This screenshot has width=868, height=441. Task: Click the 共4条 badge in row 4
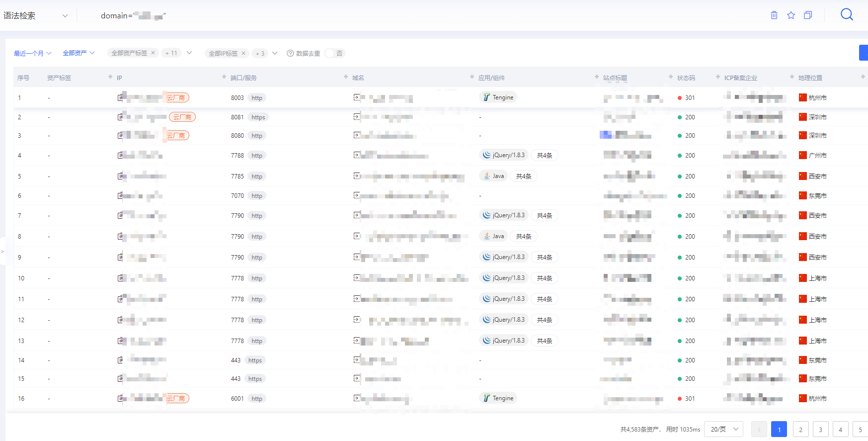[544, 156]
